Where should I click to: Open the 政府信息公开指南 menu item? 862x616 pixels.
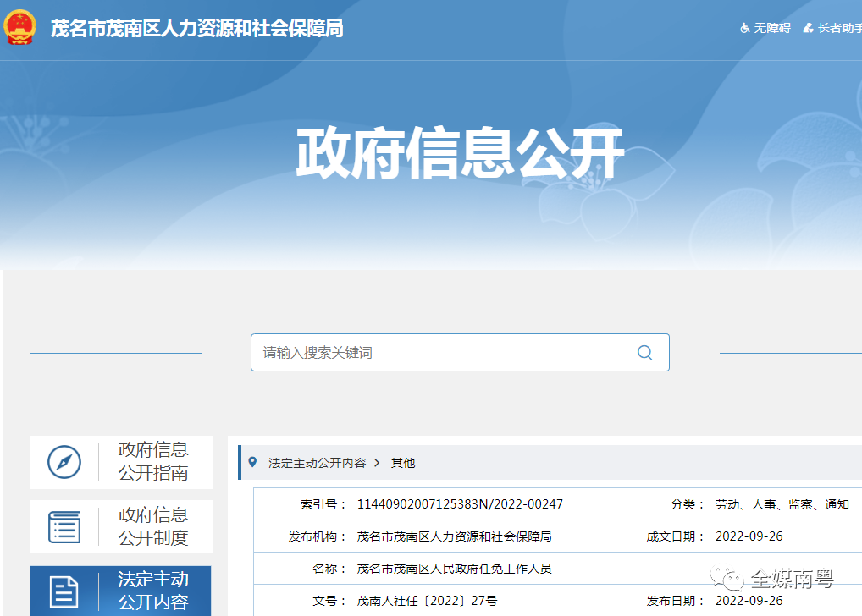pos(121,462)
